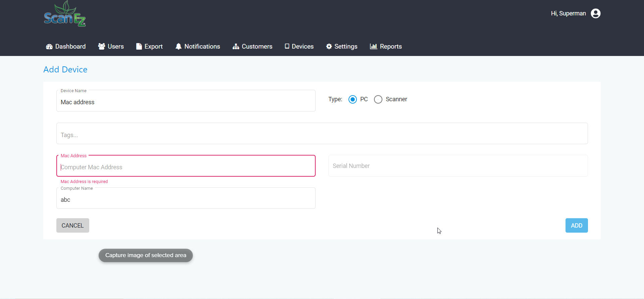
Task: Click into the Tags input field
Action: click(x=322, y=133)
